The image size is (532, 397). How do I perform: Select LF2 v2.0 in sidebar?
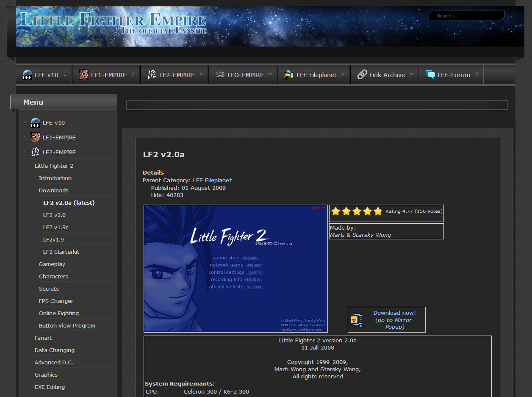[x=54, y=215]
